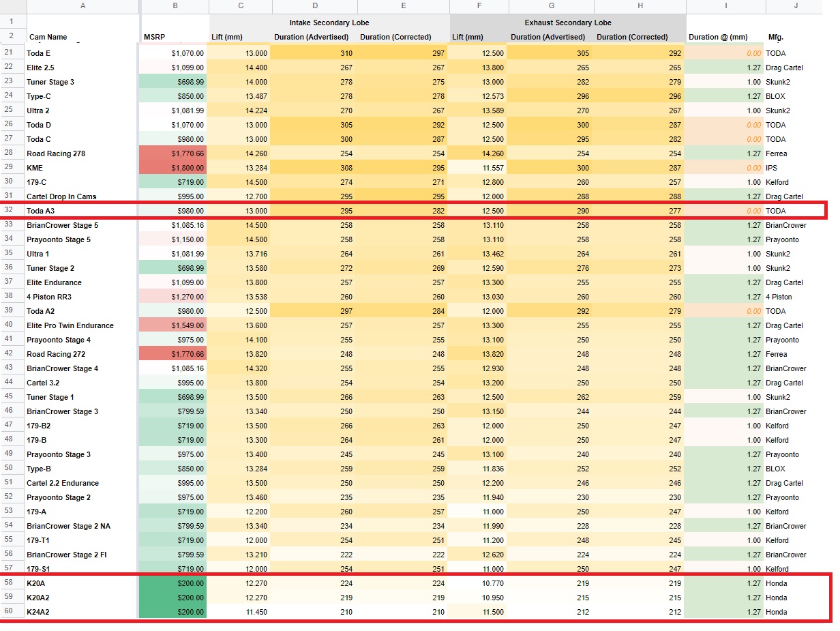The height and width of the screenshot is (631, 840).
Task: Select the Elite Pro Twin Endurance cell
Action: coord(82,325)
